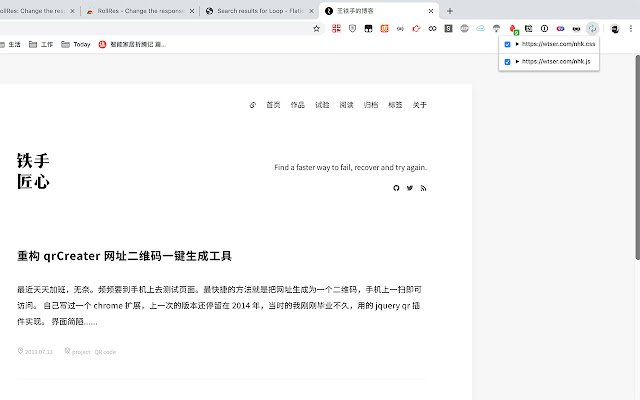Open the parachute extension icon

click(496, 28)
